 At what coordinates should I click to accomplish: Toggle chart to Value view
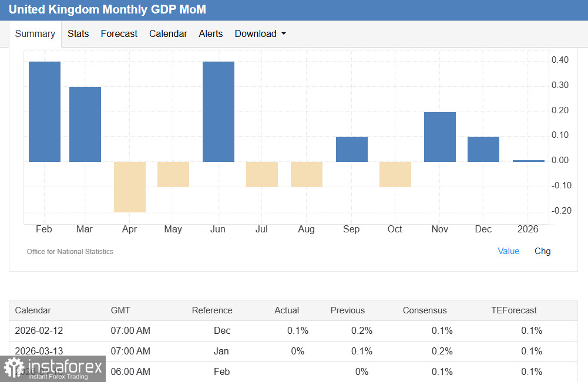(x=508, y=251)
